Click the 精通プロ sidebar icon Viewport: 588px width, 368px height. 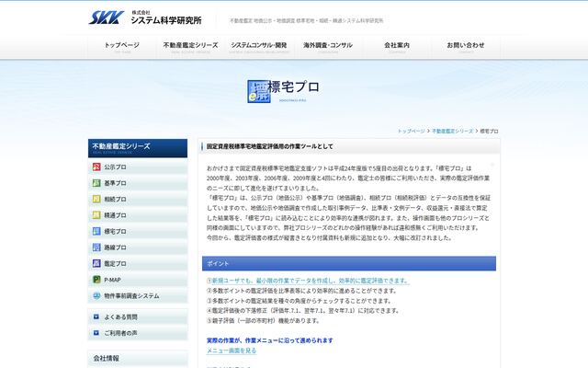point(96,215)
